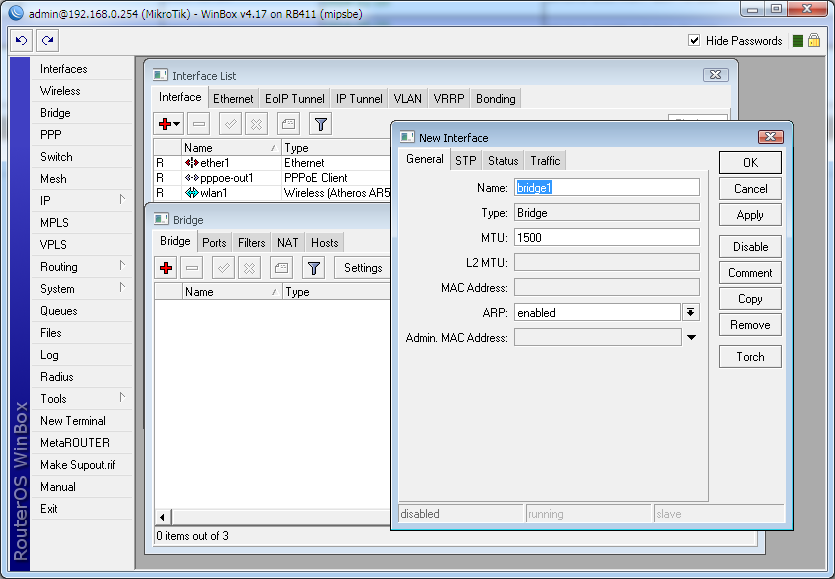Image resolution: width=835 pixels, height=579 pixels.
Task: Open Wireless from the sidebar menu
Action: [83, 91]
